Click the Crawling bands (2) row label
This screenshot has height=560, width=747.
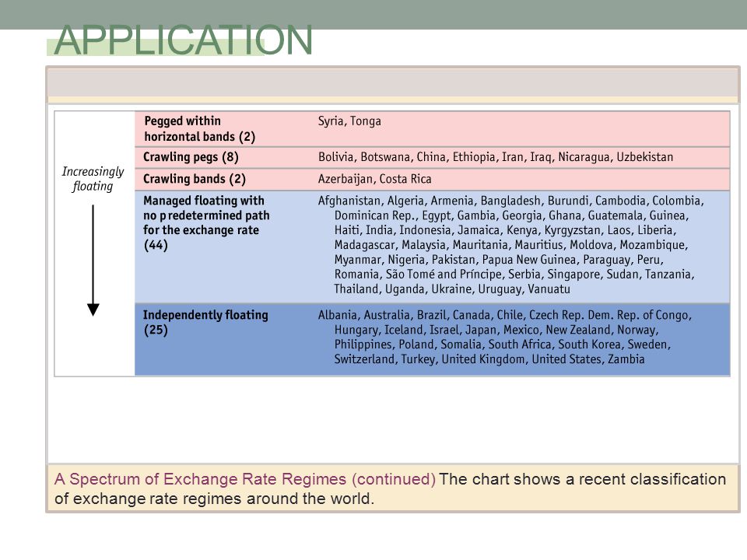tap(195, 179)
